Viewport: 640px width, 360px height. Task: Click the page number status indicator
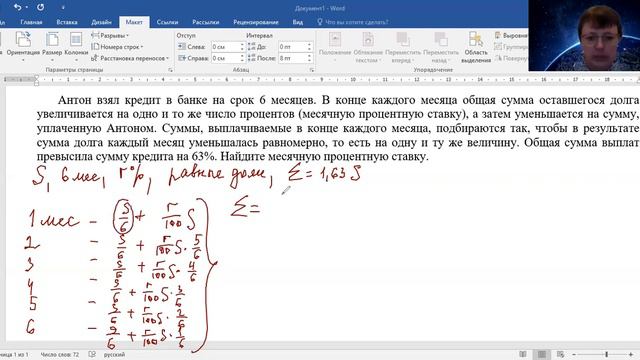click(15, 355)
